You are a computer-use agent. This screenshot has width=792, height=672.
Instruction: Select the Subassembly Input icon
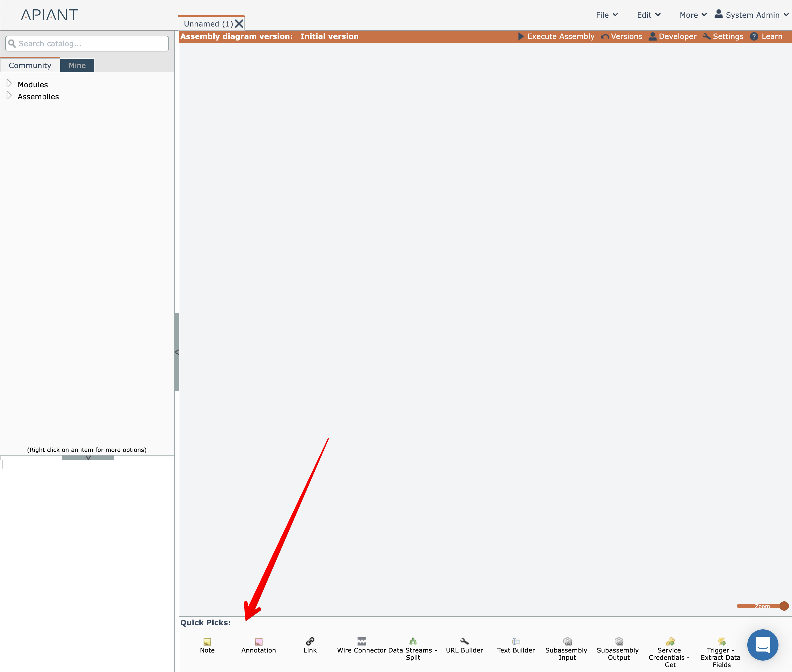point(567,641)
